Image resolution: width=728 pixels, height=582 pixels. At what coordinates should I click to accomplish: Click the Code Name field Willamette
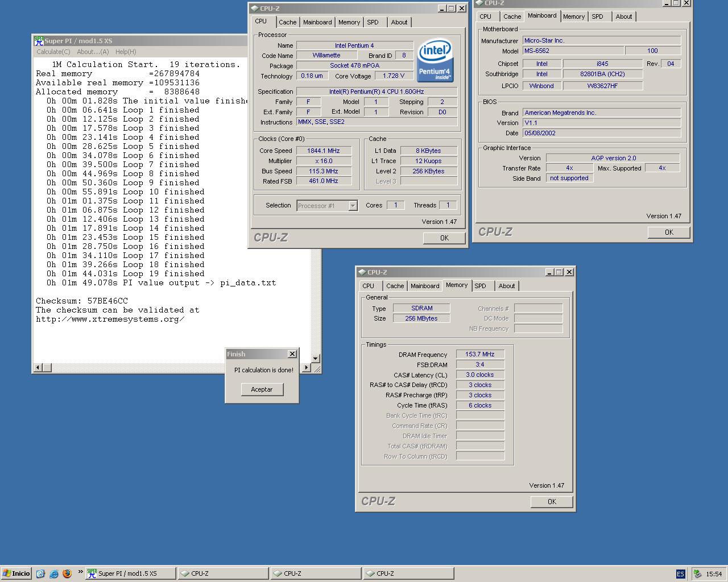tap(326, 55)
